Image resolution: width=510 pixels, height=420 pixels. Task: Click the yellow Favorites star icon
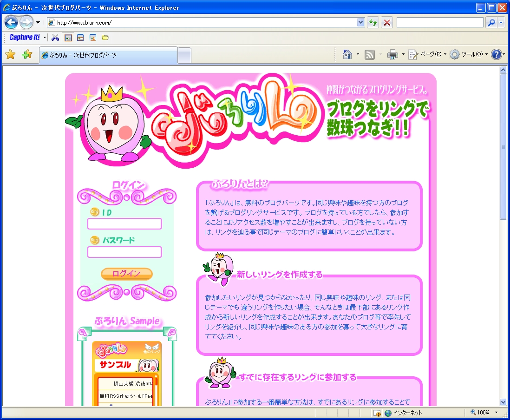click(10, 54)
